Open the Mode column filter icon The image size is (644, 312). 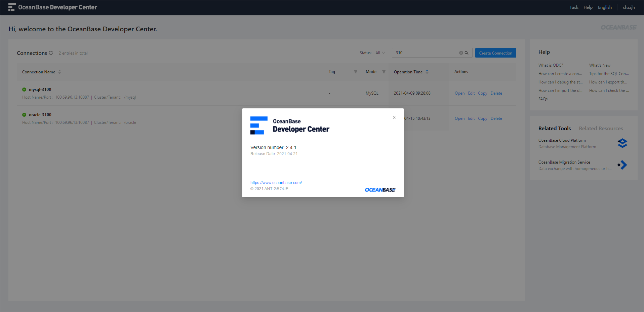(384, 72)
